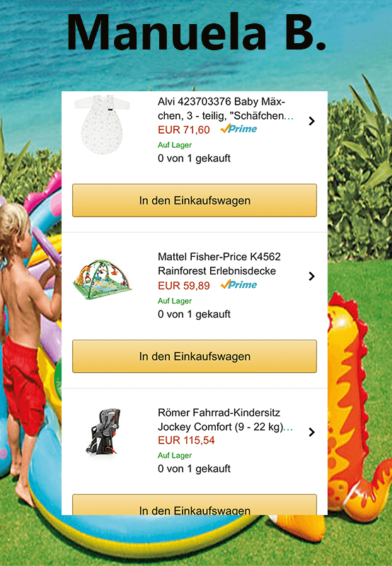This screenshot has width=392, height=566.
Task: Click the Prime badge next to EUR 59,89
Action: click(238, 284)
